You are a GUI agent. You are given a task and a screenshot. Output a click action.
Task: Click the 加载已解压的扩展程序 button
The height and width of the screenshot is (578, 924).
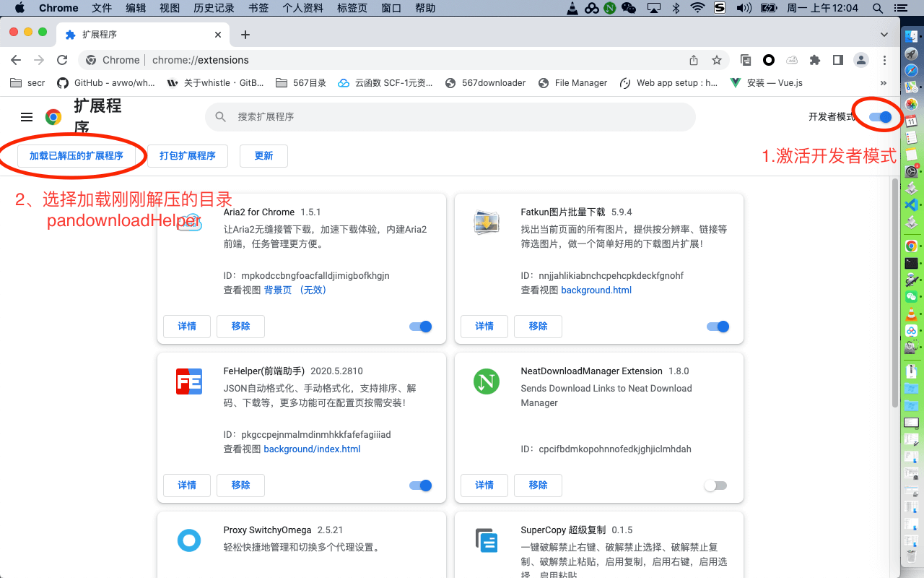click(76, 156)
